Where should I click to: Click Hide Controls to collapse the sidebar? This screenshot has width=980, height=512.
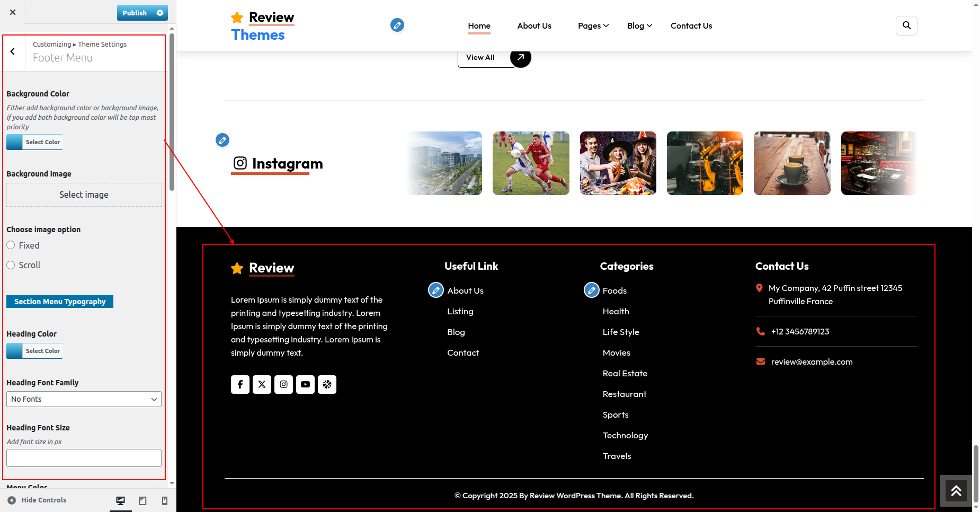tap(37, 500)
